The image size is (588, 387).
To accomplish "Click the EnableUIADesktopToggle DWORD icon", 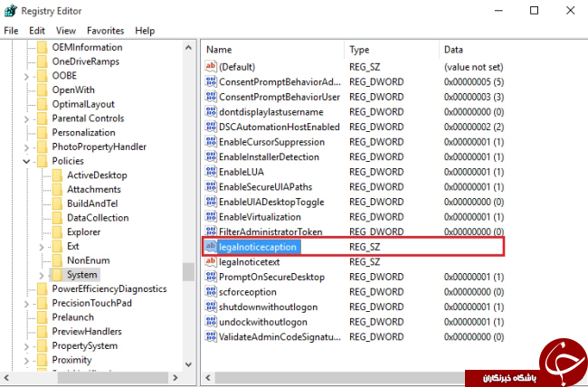I will coord(211,202).
